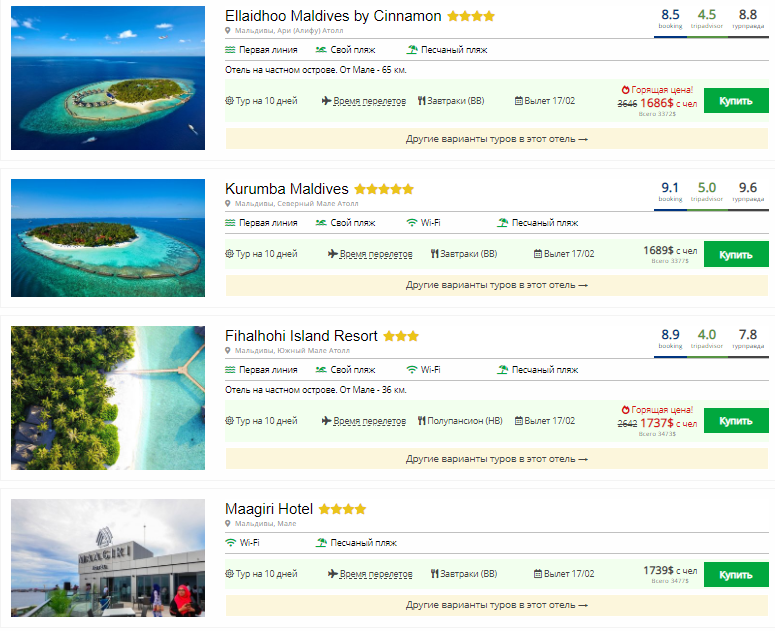The image size is (775, 631).
Task: Expand other tour options for Kurumba Maldives
Action: click(496, 285)
